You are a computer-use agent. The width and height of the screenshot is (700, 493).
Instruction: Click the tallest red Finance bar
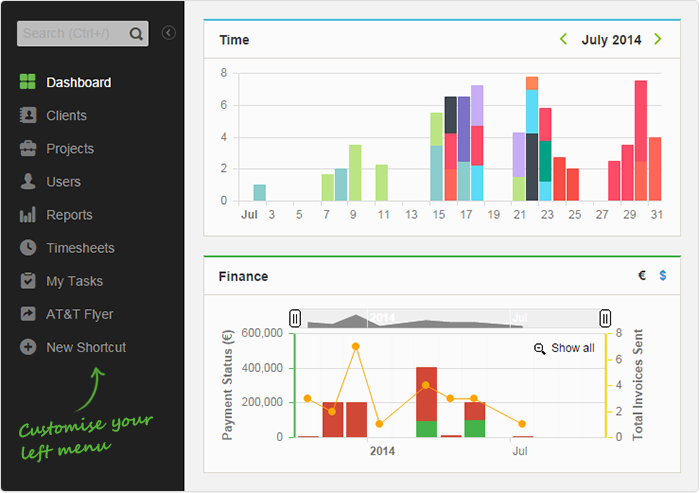(426, 394)
